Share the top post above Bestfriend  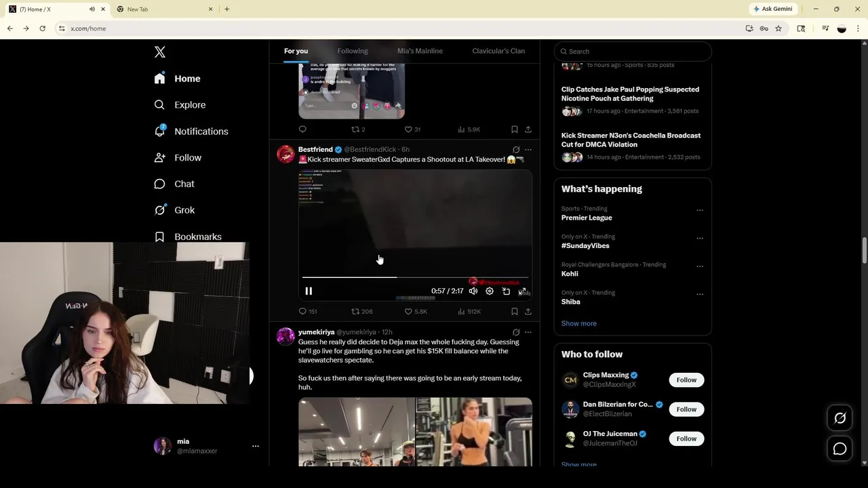tap(528, 129)
